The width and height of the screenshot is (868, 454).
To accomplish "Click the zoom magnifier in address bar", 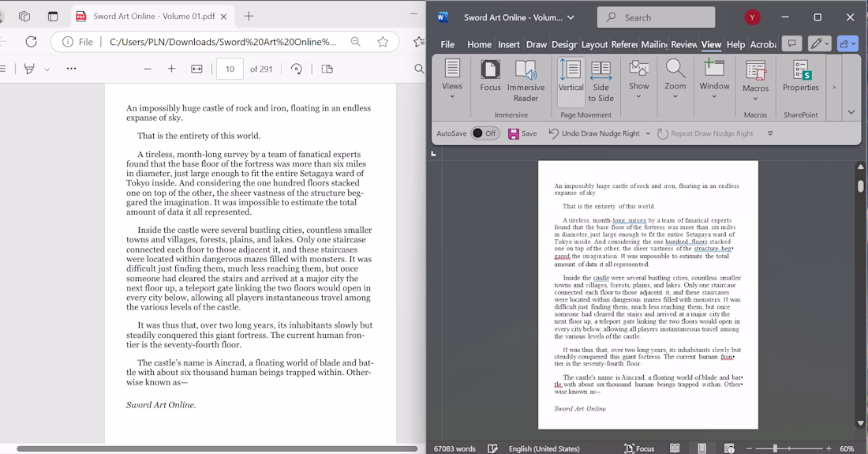I will [x=355, y=42].
